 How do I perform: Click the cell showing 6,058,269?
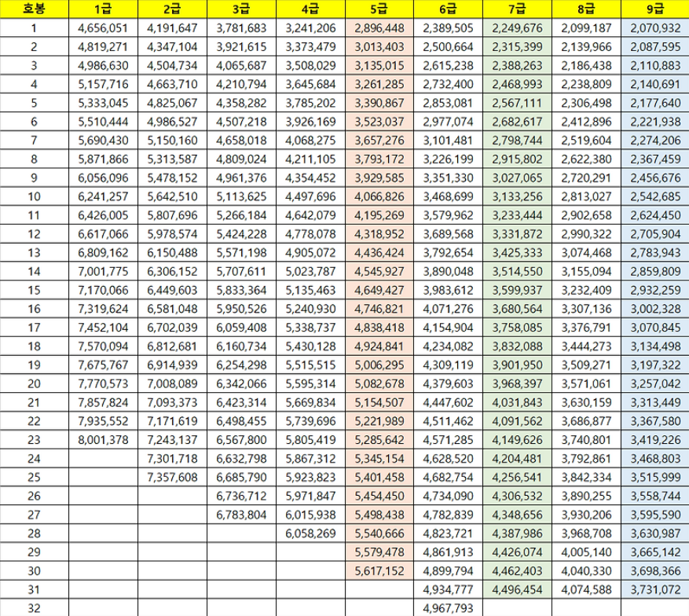pyautogui.click(x=310, y=533)
